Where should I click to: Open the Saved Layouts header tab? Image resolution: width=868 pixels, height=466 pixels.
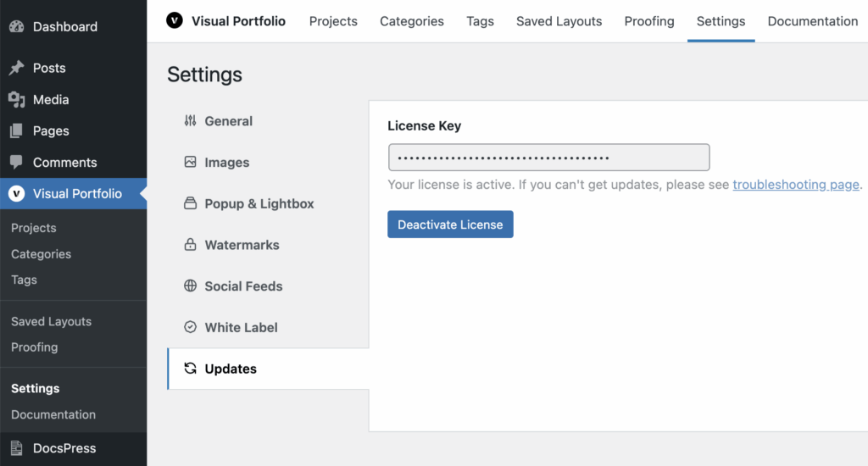(559, 21)
